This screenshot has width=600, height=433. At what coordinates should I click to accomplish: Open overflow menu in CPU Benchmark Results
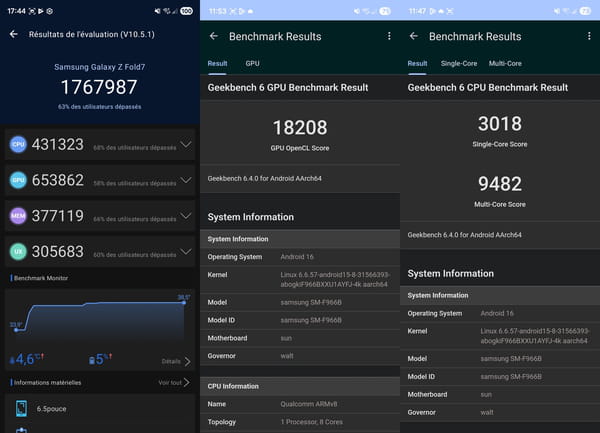tap(589, 36)
